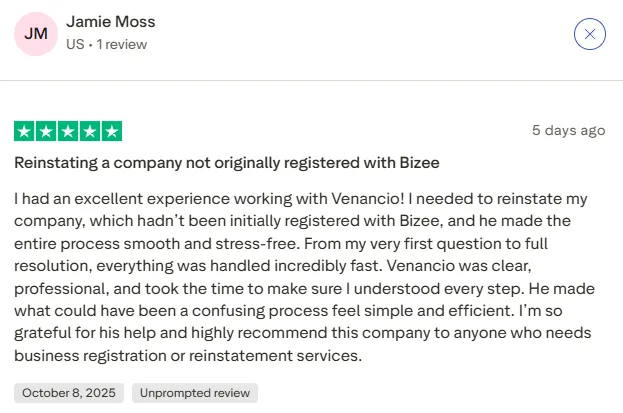Close the review dialog with the X button
623x413 pixels.
pyautogui.click(x=590, y=34)
